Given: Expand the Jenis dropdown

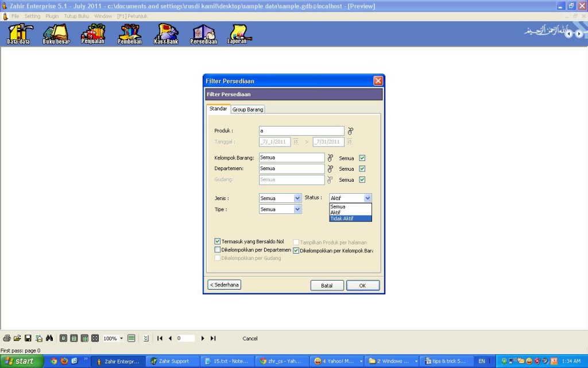Looking at the screenshot, I should pos(297,198).
